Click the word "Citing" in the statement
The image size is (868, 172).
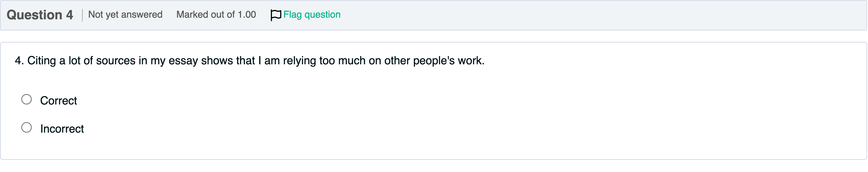(x=41, y=61)
